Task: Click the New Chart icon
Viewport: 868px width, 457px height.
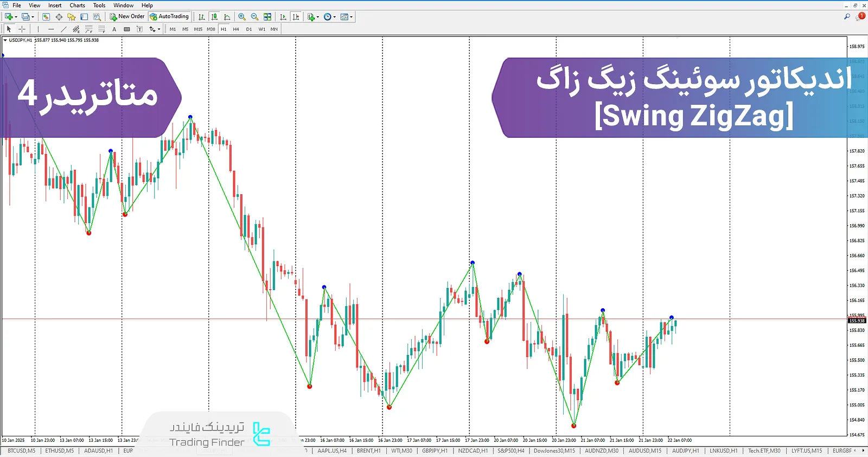Action: pyautogui.click(x=8, y=17)
